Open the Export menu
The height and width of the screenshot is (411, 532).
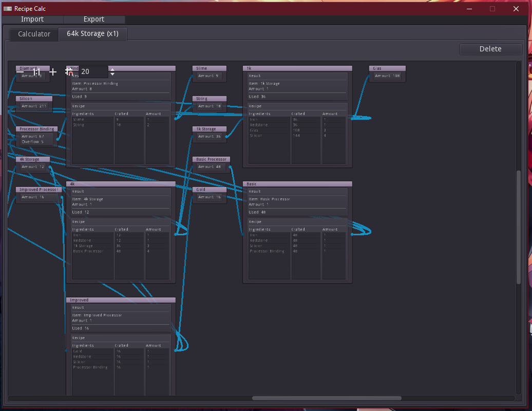(94, 19)
